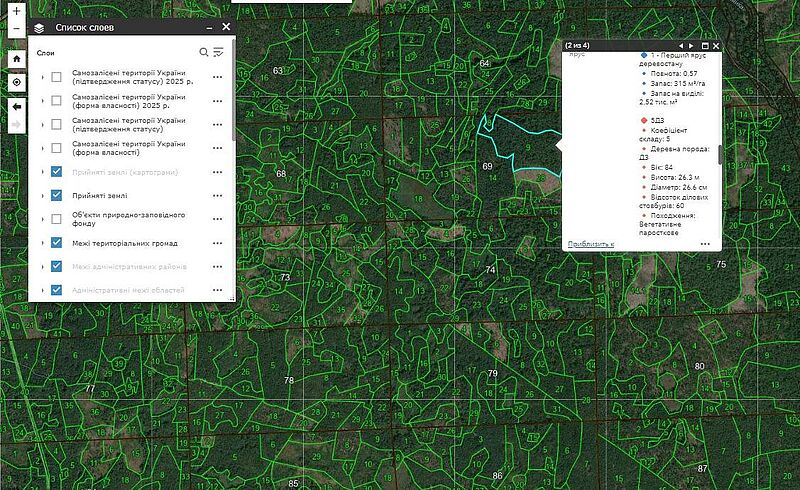800x490 pixels.
Task: Click the find my location button
Action: 16,82
